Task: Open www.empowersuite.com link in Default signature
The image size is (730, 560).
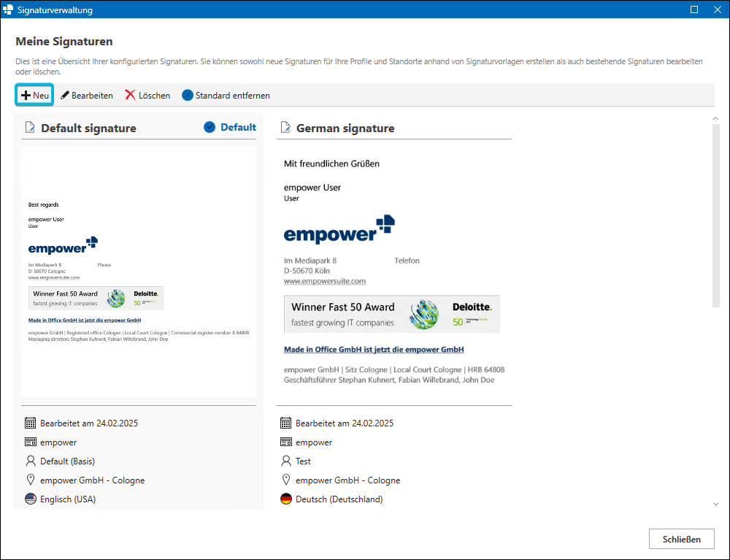Action: click(53, 277)
